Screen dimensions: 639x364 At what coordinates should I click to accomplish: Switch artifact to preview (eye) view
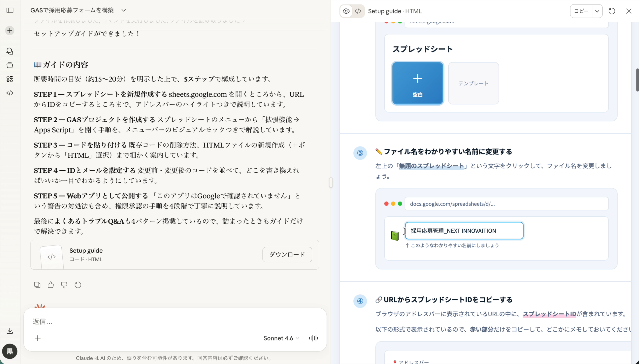click(346, 11)
